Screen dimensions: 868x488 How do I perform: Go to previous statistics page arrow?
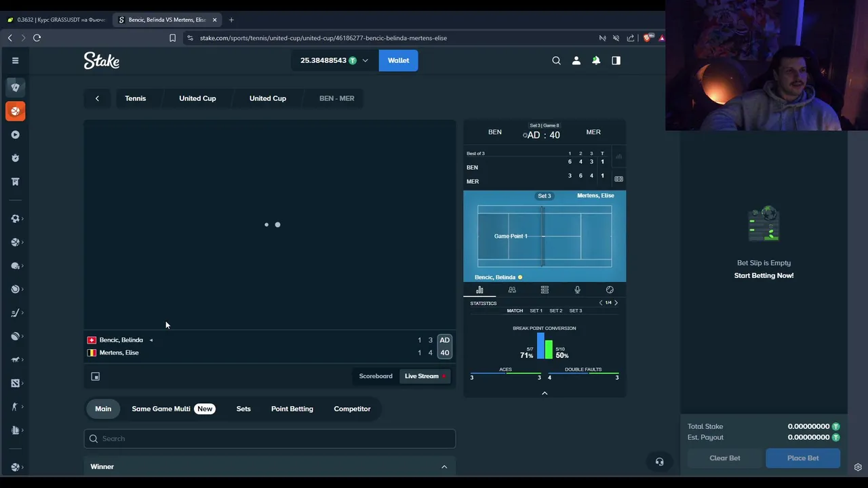coord(600,303)
